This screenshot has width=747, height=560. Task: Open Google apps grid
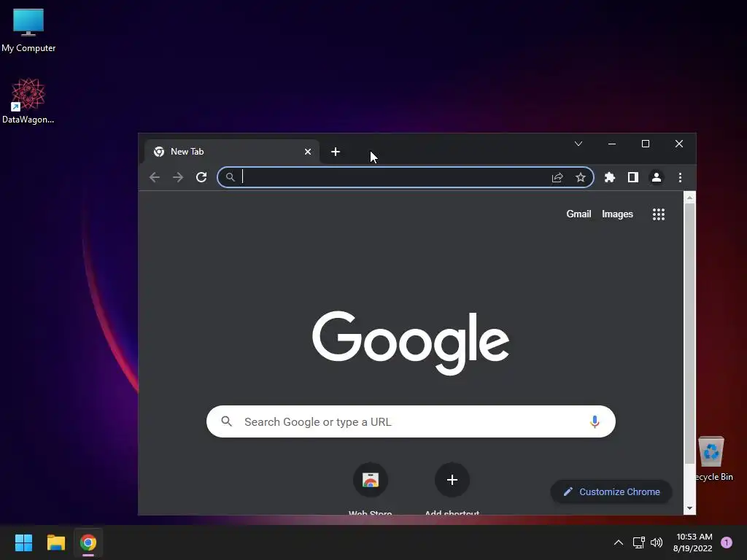(659, 214)
